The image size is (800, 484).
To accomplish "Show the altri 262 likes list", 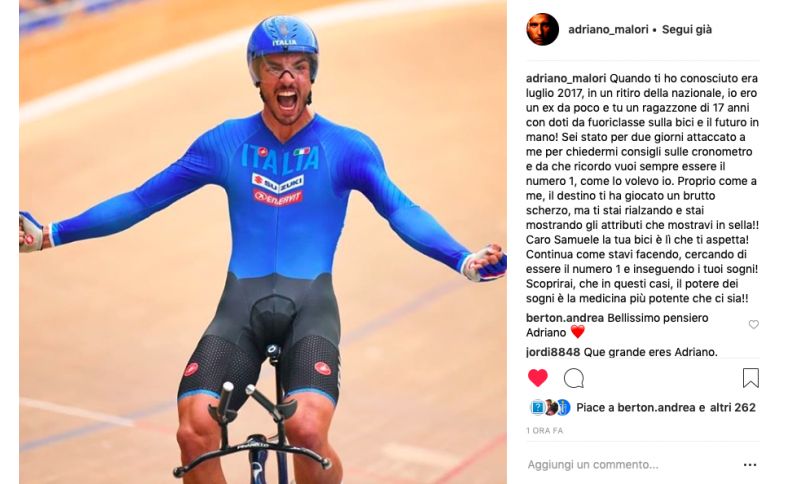I will coord(733,407).
